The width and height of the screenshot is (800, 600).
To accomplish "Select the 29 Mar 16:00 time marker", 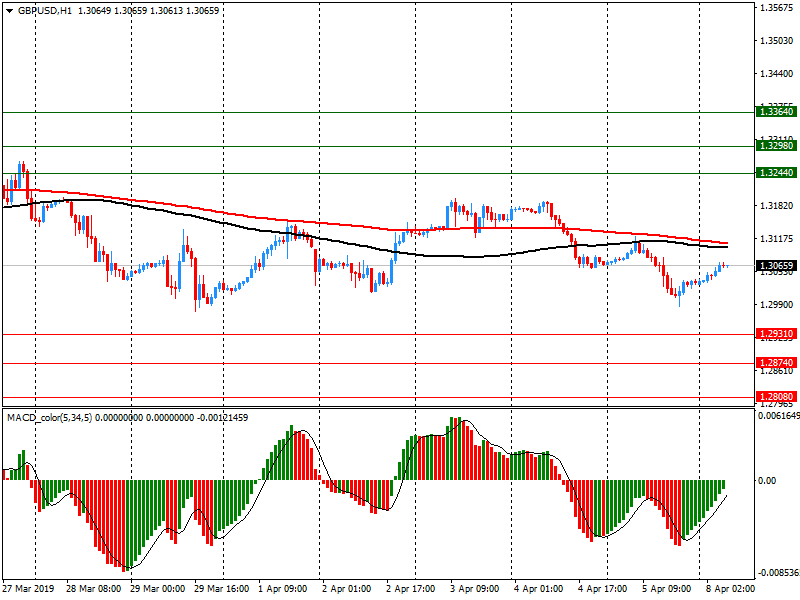I will [222, 590].
